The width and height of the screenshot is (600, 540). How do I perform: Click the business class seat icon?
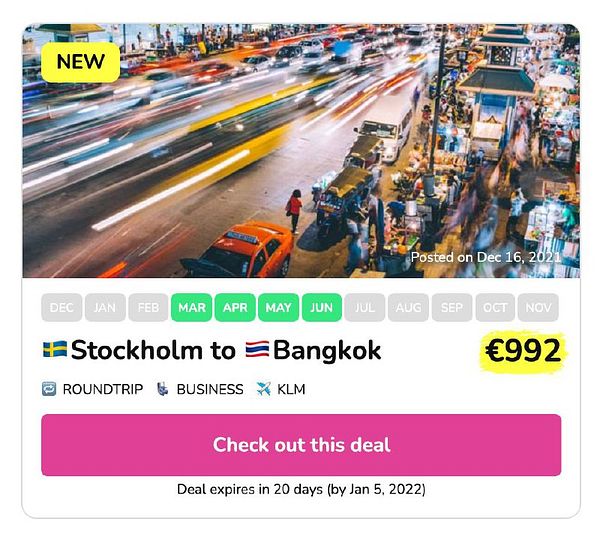tap(163, 389)
